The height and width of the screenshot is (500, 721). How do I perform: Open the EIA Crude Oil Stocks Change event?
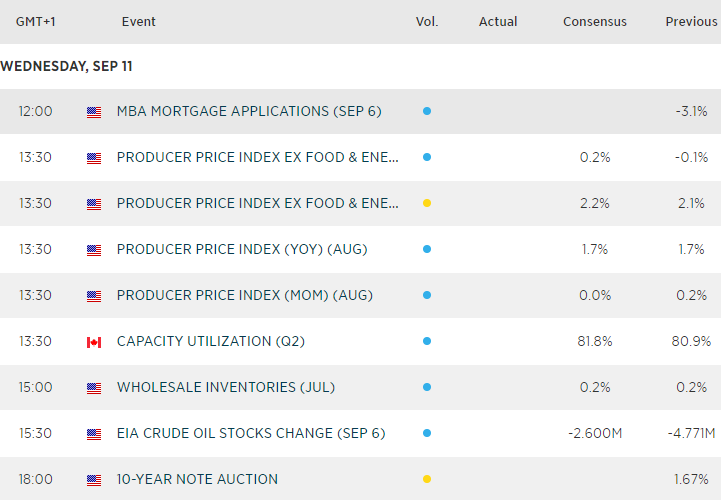point(251,434)
